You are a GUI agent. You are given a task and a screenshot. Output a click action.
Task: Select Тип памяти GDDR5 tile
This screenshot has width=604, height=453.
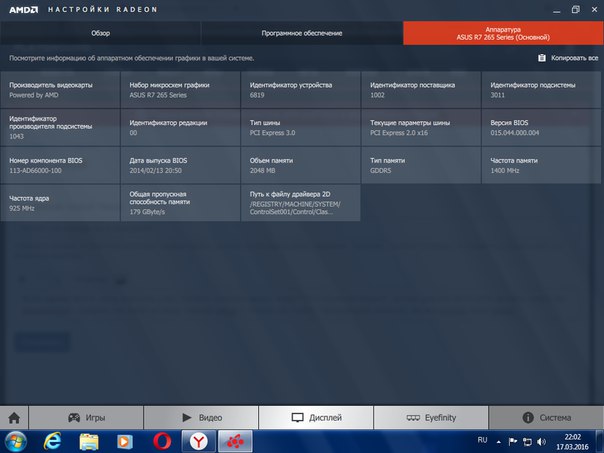[421, 165]
